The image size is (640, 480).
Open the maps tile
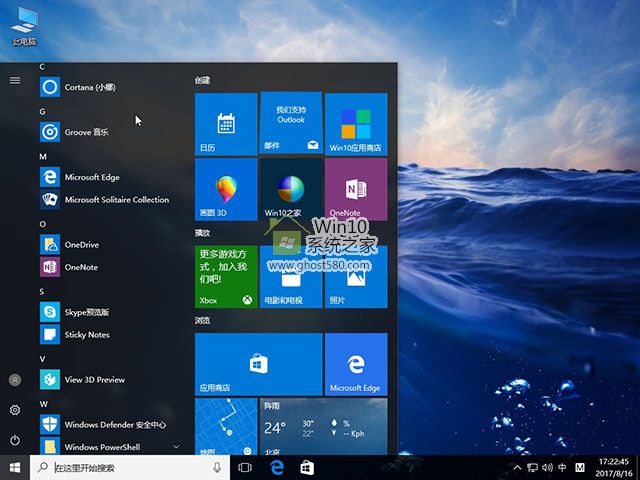[x=226, y=427]
